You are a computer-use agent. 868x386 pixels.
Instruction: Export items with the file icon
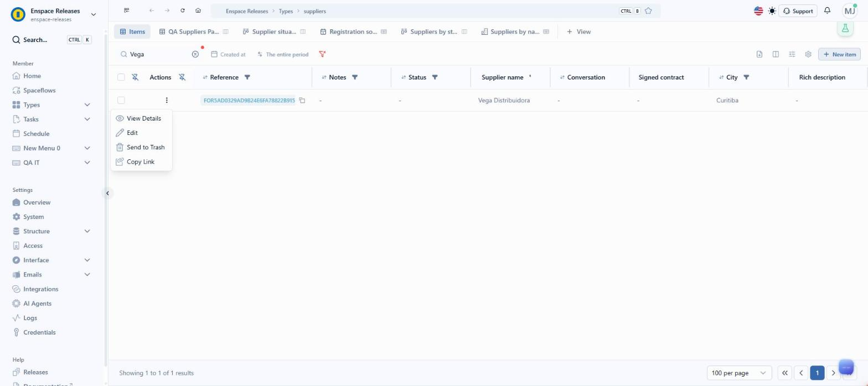point(759,54)
